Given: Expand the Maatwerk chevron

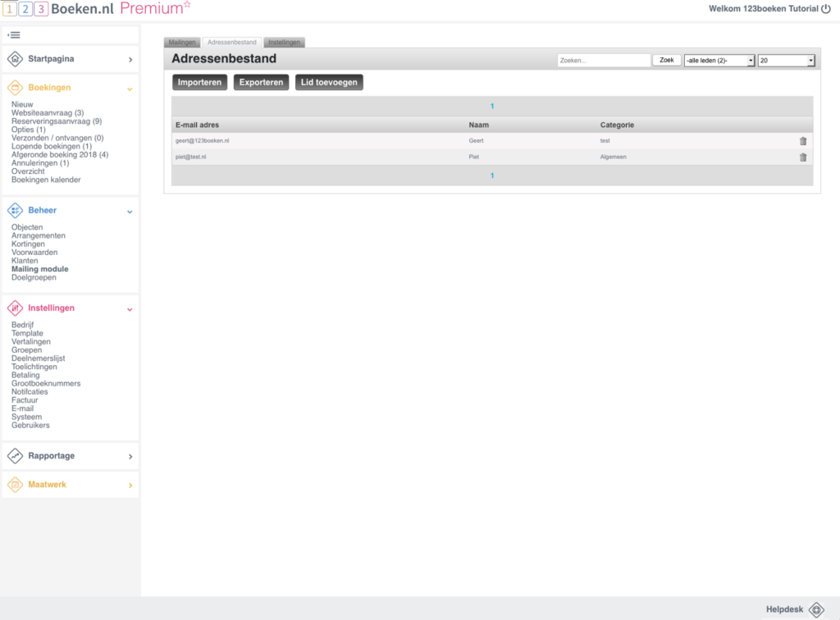Looking at the screenshot, I should [130, 485].
